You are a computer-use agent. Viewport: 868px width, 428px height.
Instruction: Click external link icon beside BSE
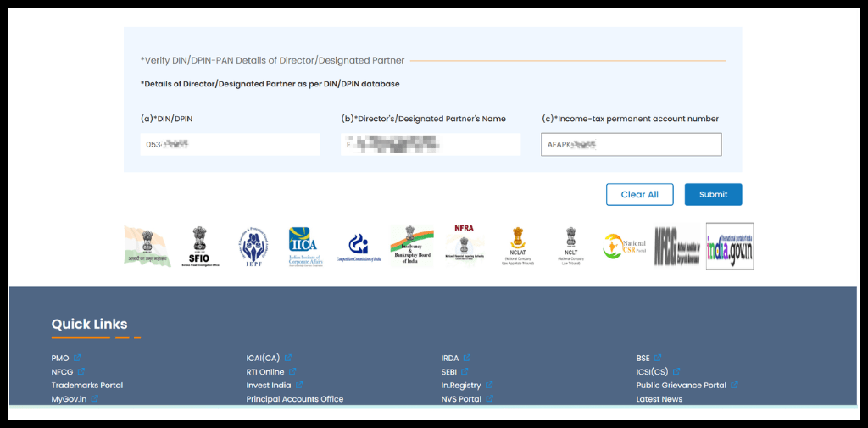point(658,358)
